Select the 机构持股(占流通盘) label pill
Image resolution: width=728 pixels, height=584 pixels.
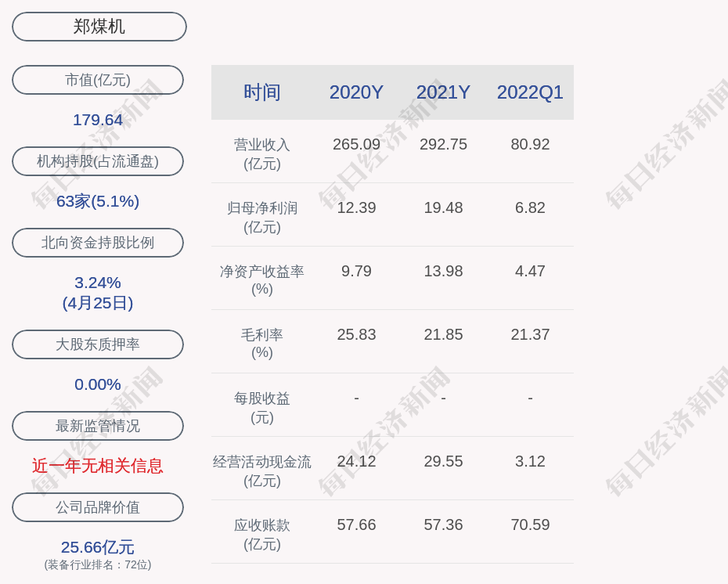click(x=98, y=161)
